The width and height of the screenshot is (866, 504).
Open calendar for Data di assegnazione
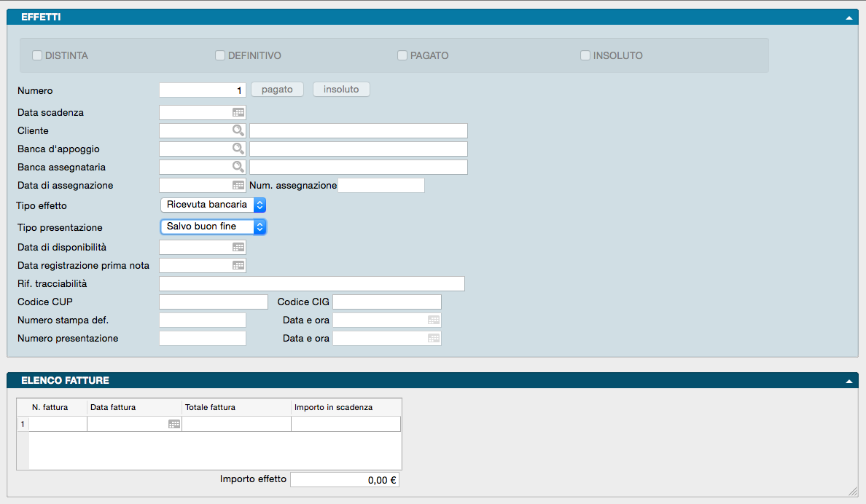238,186
